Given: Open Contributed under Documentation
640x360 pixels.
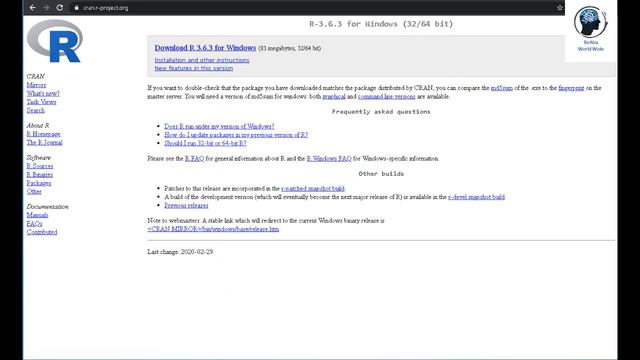Looking at the screenshot, I should (42, 232).
